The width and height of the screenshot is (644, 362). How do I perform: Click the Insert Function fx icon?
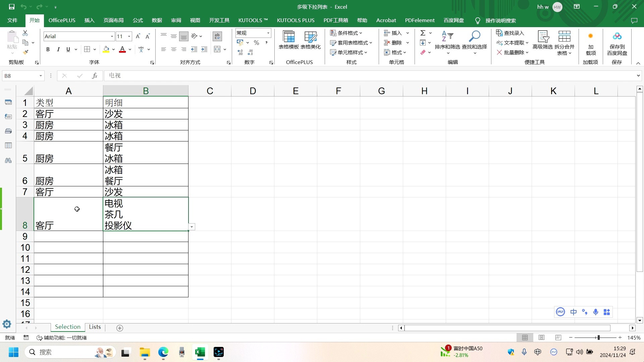[95, 76]
